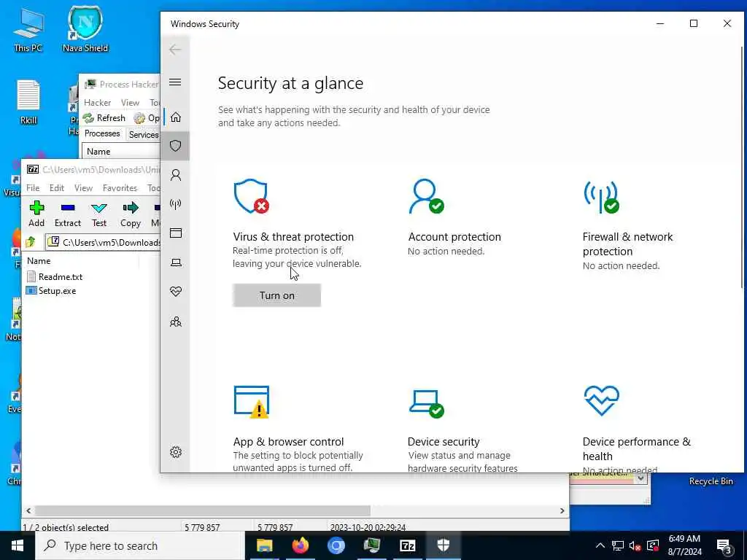This screenshot has width=747, height=560.
Task: Open the Hacker menu in Process Hacker
Action: click(98, 102)
